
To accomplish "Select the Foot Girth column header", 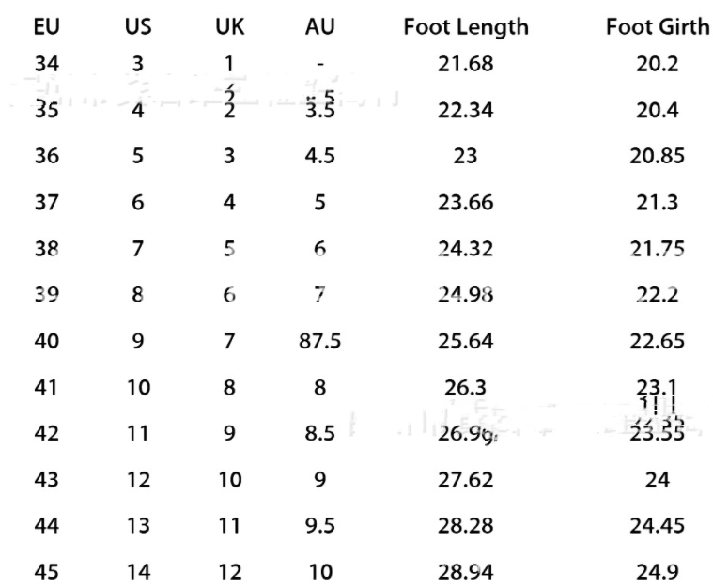I will [658, 27].
